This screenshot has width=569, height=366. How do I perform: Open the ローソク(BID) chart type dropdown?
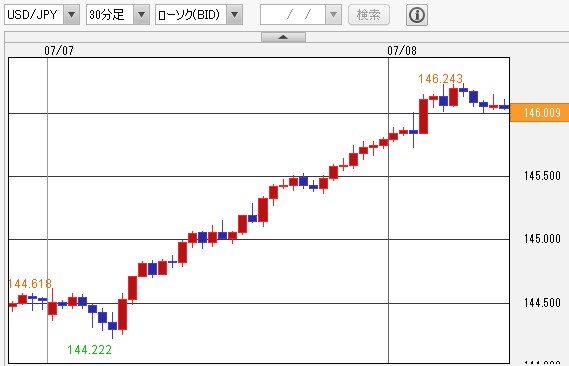pos(235,15)
